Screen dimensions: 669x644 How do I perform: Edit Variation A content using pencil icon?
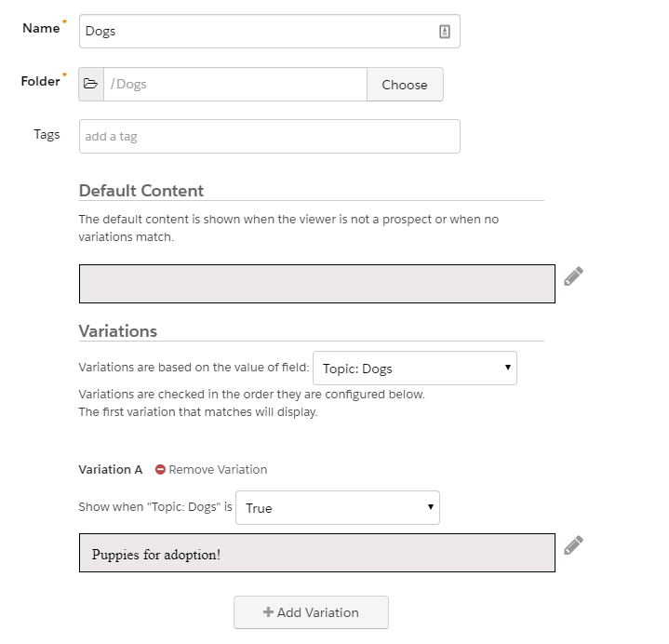[x=573, y=544]
